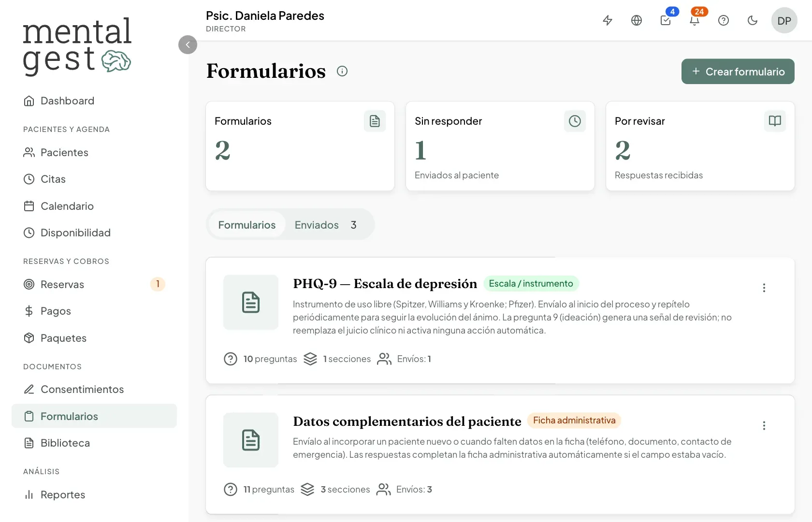
Task: Open Disponibilidad in the sidebar
Action: click(94, 232)
